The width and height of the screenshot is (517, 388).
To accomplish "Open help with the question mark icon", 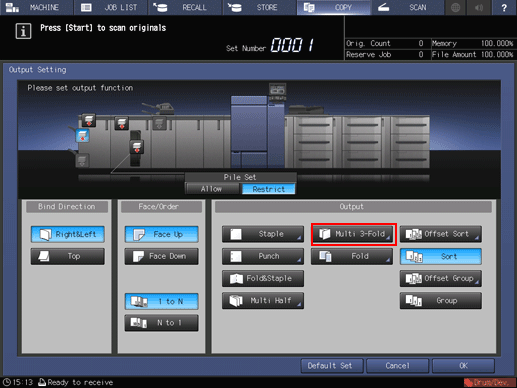I will (504, 7).
